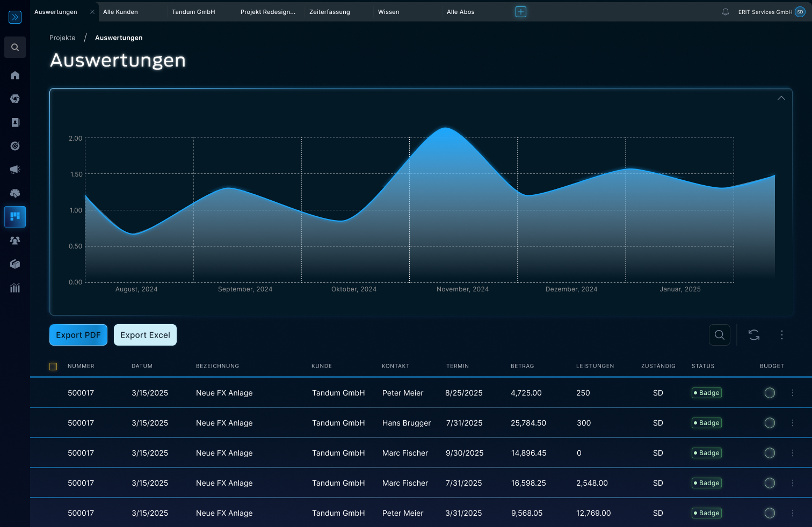Screen dimensions: 812x527
Task: Sort by DATUM column header
Action: [142, 366]
